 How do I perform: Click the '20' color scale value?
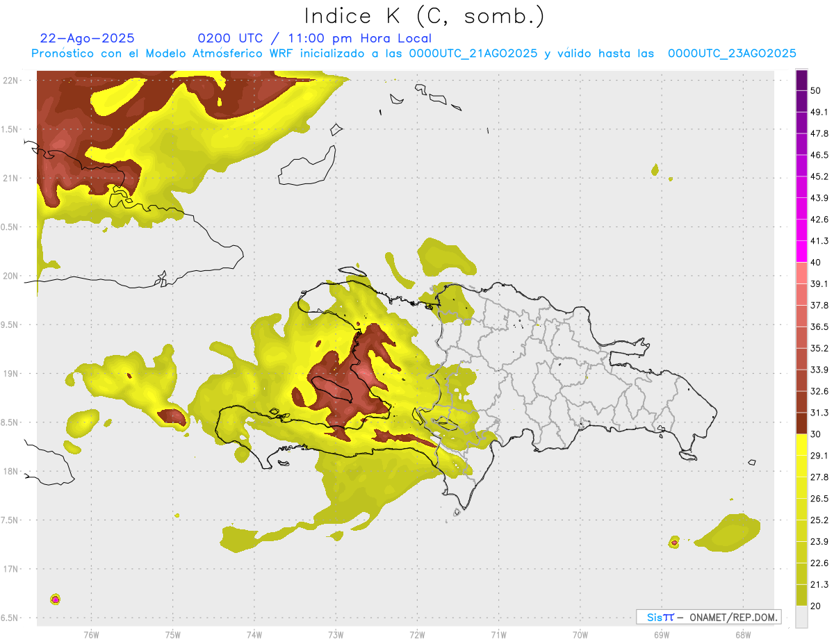click(x=816, y=606)
